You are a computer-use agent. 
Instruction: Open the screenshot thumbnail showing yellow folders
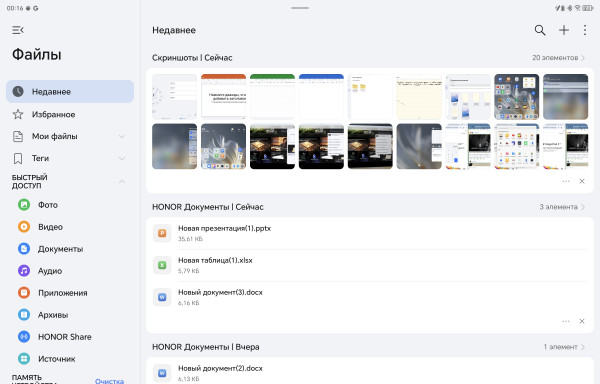[370, 97]
